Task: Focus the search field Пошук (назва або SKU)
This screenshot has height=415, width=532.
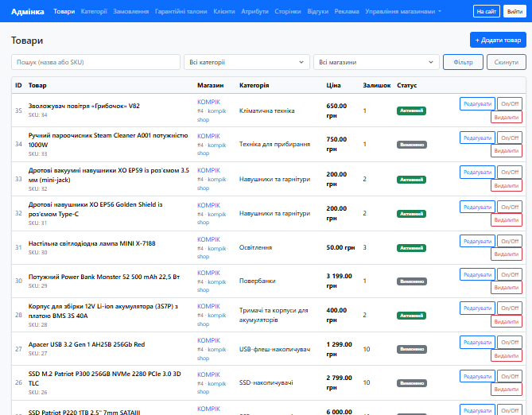Action: pos(95,62)
